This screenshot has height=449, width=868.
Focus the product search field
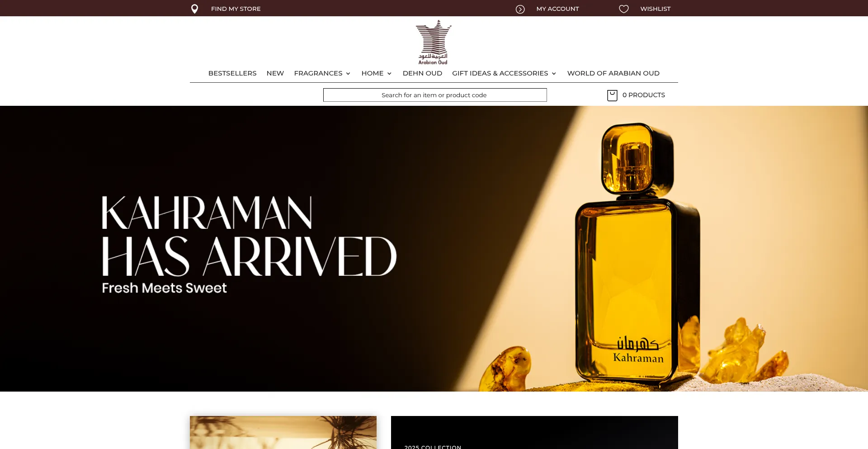[x=435, y=95]
